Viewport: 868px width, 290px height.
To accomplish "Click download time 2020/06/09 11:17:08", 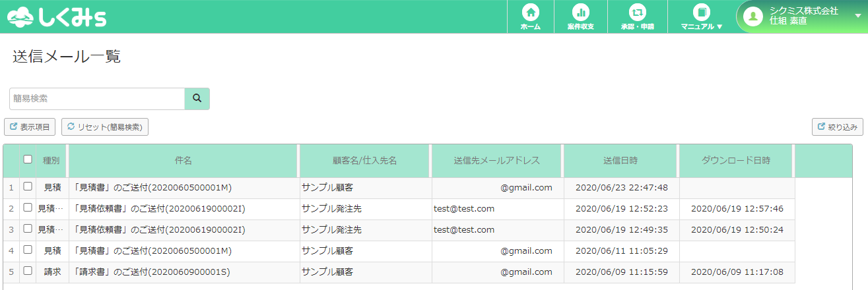I will 737,272.
